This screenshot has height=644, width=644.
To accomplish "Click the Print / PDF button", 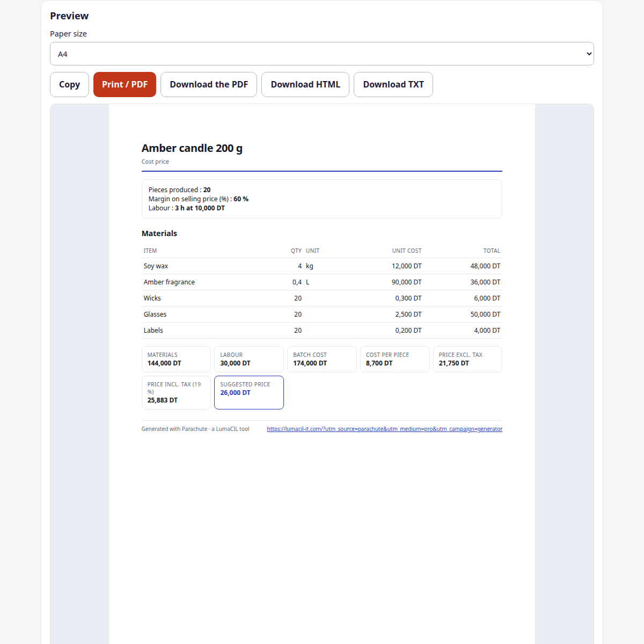I will [x=125, y=84].
